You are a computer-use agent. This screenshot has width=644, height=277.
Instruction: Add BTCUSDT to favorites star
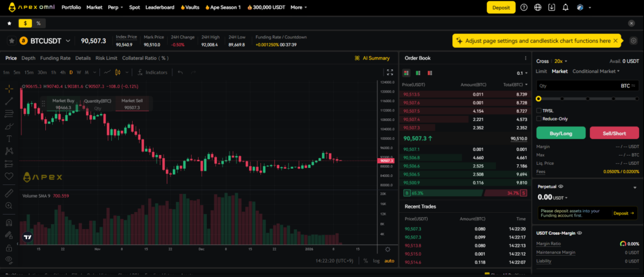12,41
